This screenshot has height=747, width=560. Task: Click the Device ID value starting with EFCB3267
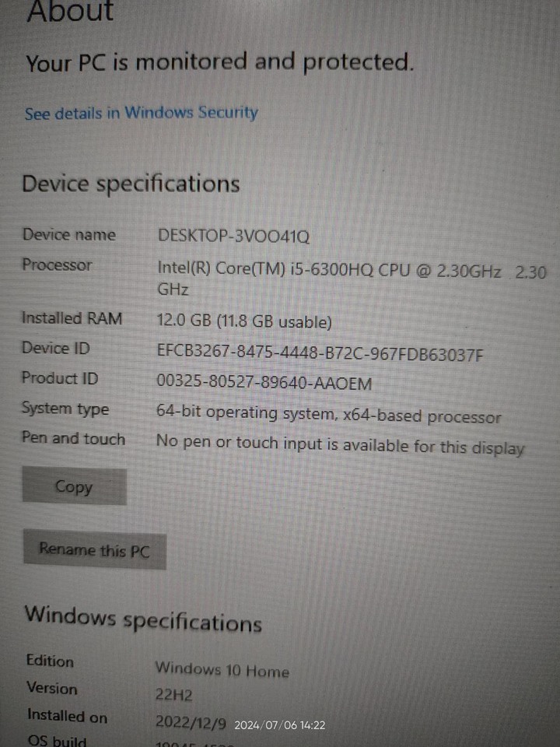point(320,353)
